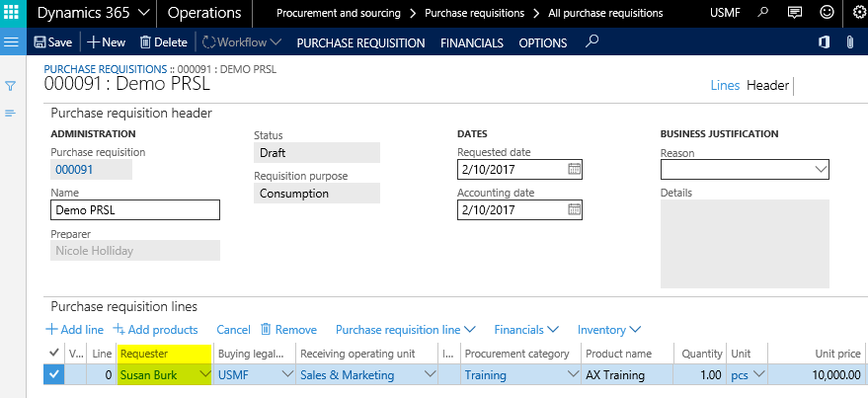Toggle the selected row checkmark

point(53,375)
